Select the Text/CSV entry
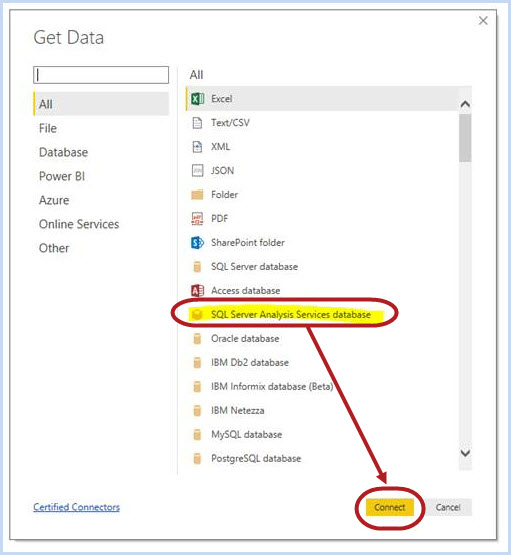The width and height of the screenshot is (511, 555). point(322,123)
